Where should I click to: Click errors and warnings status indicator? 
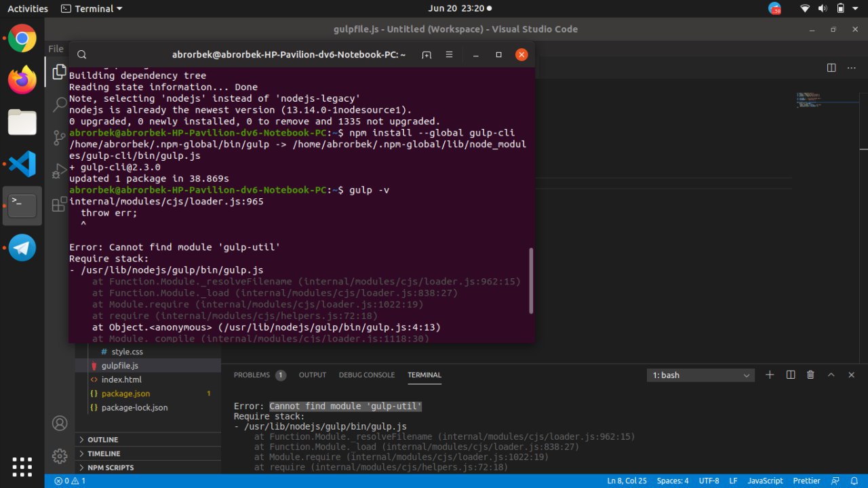coord(70,481)
